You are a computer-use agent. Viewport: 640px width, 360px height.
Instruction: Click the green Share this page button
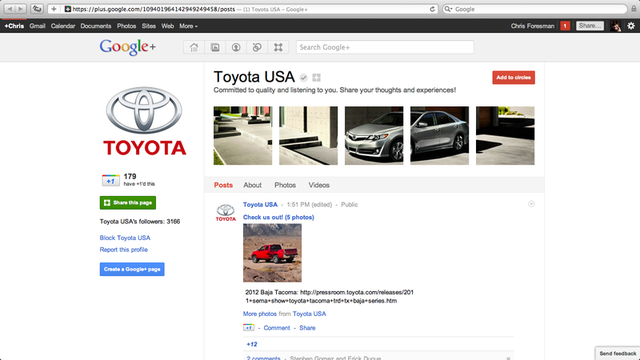[128, 202]
